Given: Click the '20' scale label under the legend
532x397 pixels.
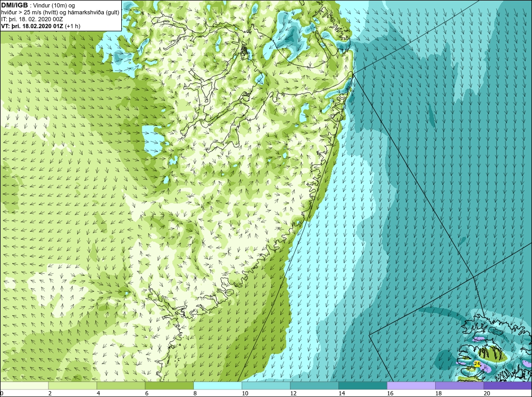Looking at the screenshot, I should click(487, 393).
